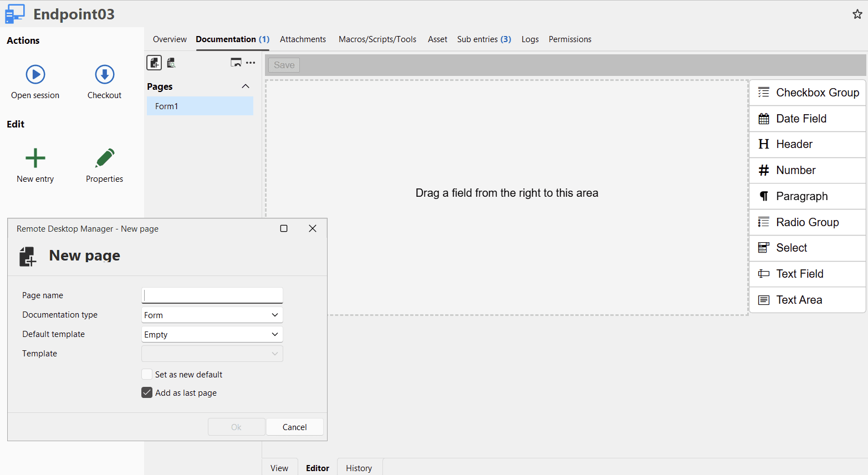Click into the Page name input field

tap(212, 295)
